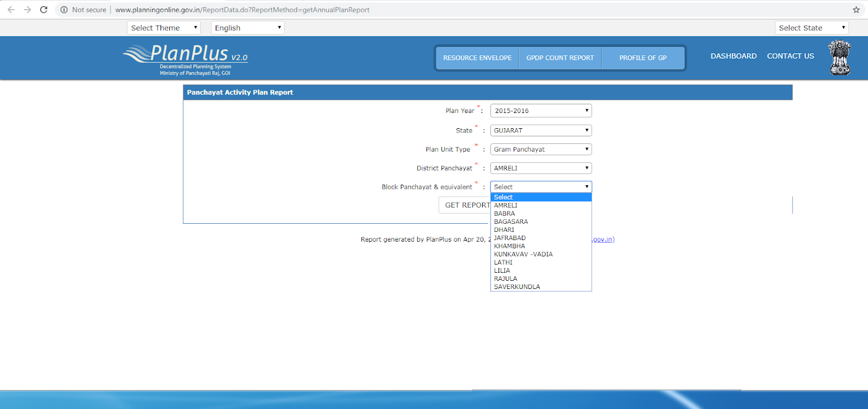The image size is (868, 409).
Task: Click the address bar URL
Action: click(x=242, y=10)
